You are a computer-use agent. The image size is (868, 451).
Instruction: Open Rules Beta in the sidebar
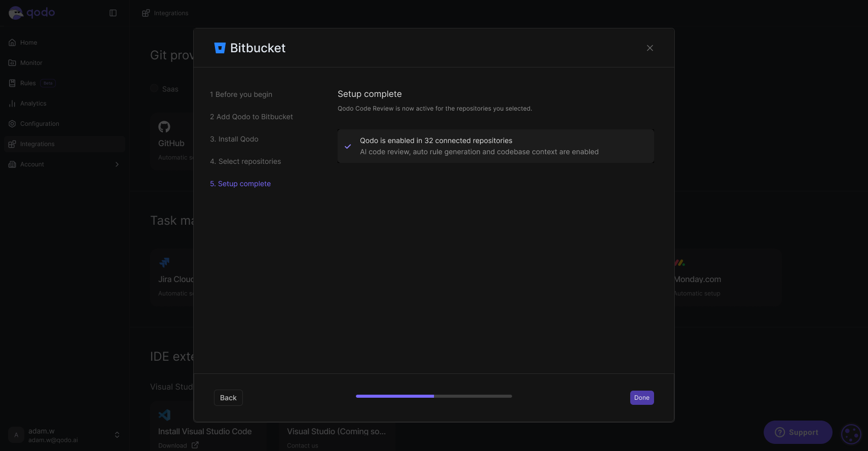pos(64,83)
